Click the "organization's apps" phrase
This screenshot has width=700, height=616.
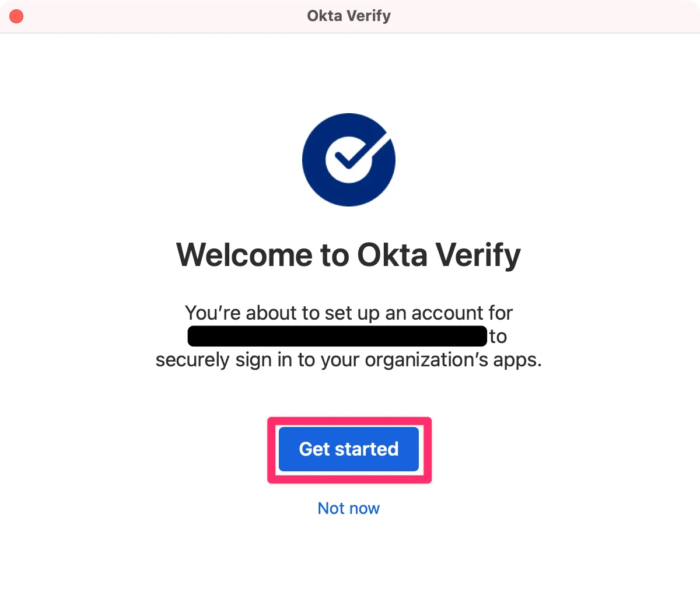click(x=453, y=360)
